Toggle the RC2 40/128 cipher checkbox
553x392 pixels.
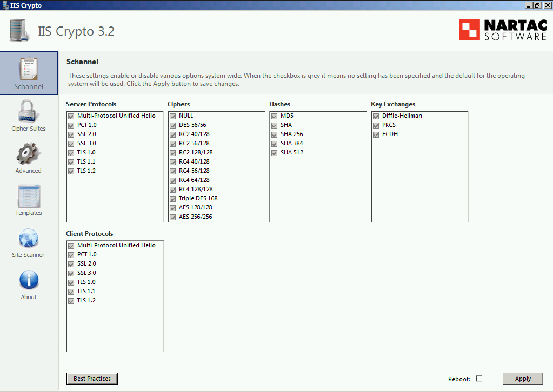tap(173, 134)
